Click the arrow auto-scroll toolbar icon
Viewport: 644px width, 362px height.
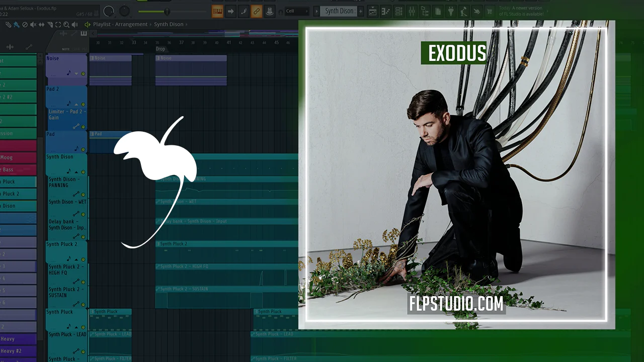[230, 11]
